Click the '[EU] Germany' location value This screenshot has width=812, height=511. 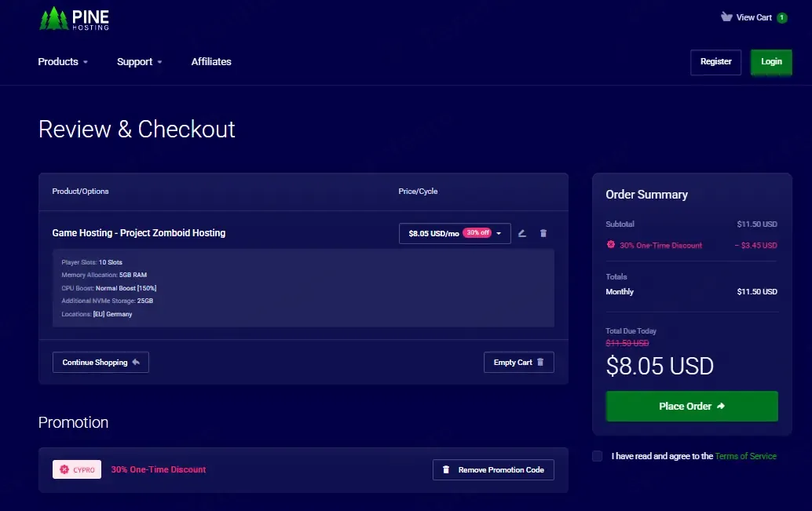click(112, 314)
